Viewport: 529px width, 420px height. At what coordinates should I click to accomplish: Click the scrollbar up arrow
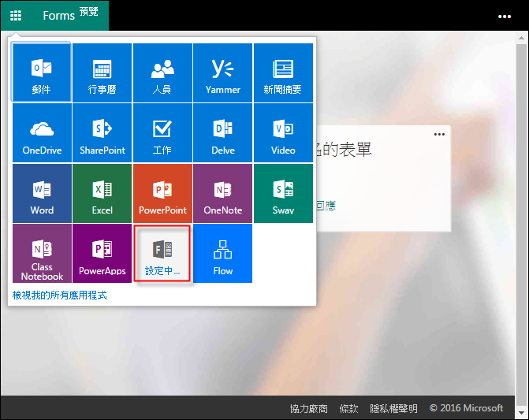522,38
